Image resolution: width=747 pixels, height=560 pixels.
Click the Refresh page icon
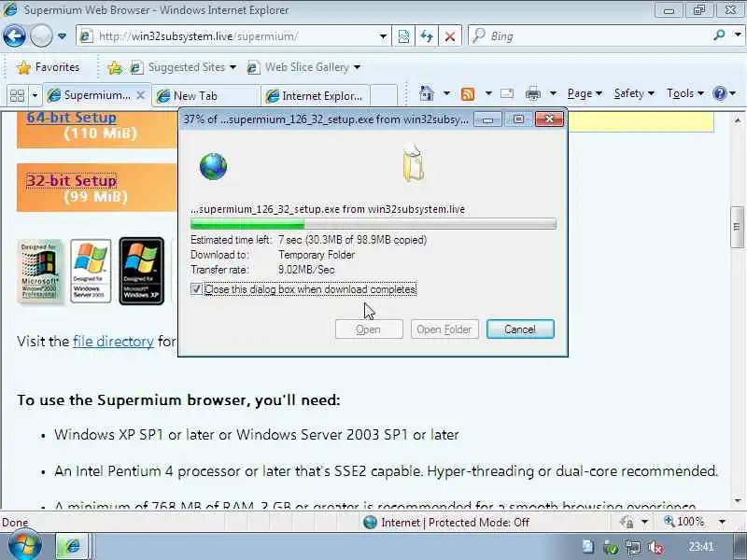click(x=427, y=36)
